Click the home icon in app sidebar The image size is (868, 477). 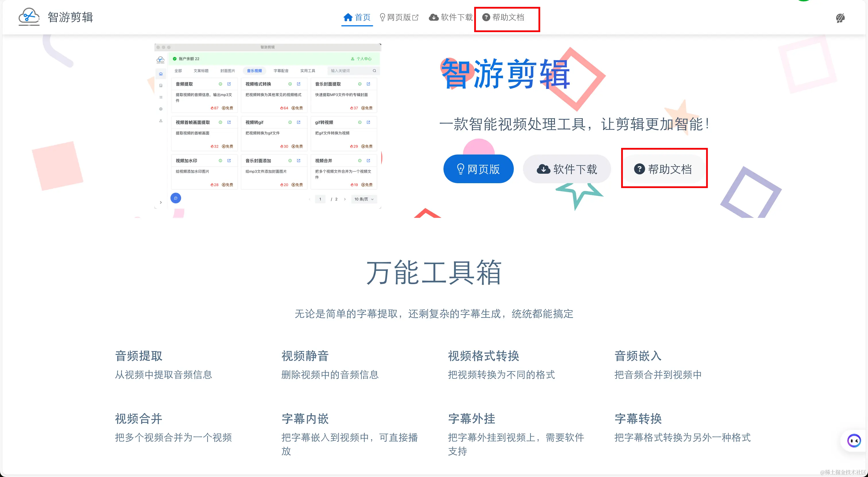[161, 74]
